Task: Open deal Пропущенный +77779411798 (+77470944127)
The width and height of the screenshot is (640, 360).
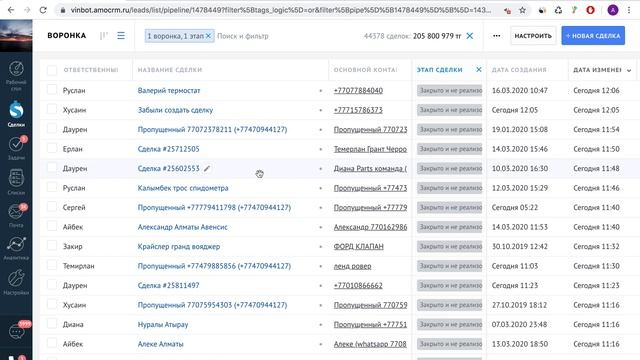Action: pyautogui.click(x=214, y=207)
